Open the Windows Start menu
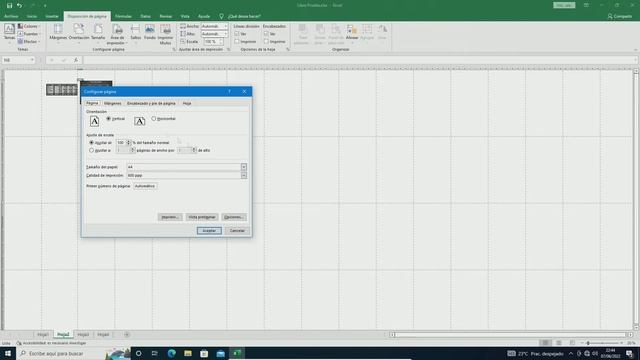Screen dimensions: 640x360 [8, 353]
